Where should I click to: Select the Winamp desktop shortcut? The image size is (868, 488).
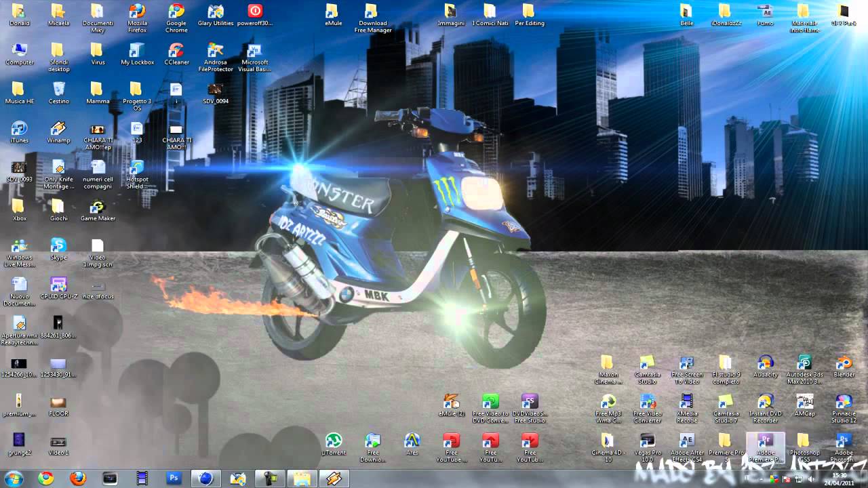[x=58, y=132]
